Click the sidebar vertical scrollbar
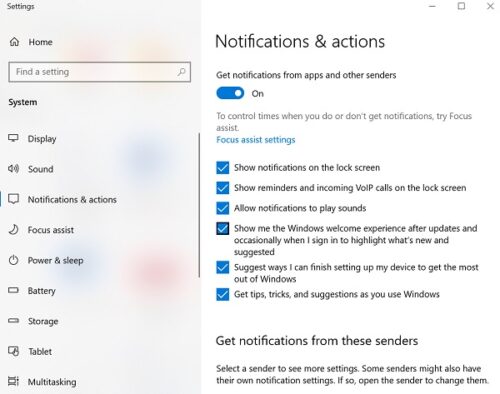This screenshot has height=394, width=500. click(199, 205)
